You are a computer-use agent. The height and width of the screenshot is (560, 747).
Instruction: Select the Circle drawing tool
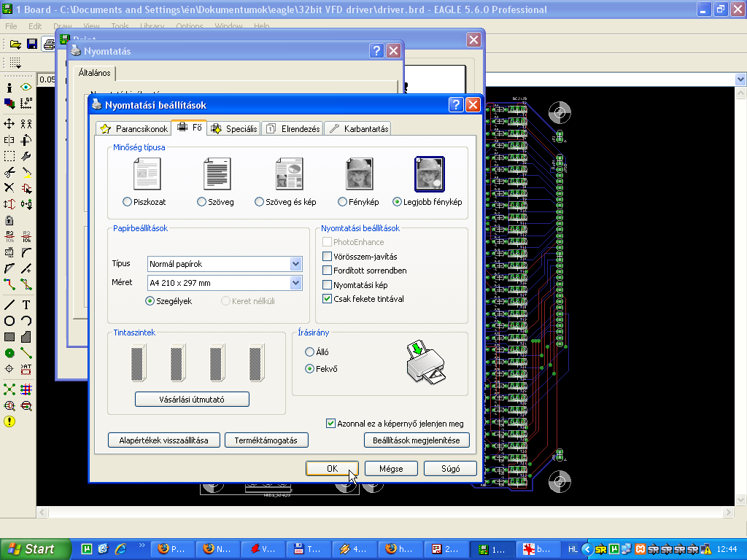tap(9, 321)
